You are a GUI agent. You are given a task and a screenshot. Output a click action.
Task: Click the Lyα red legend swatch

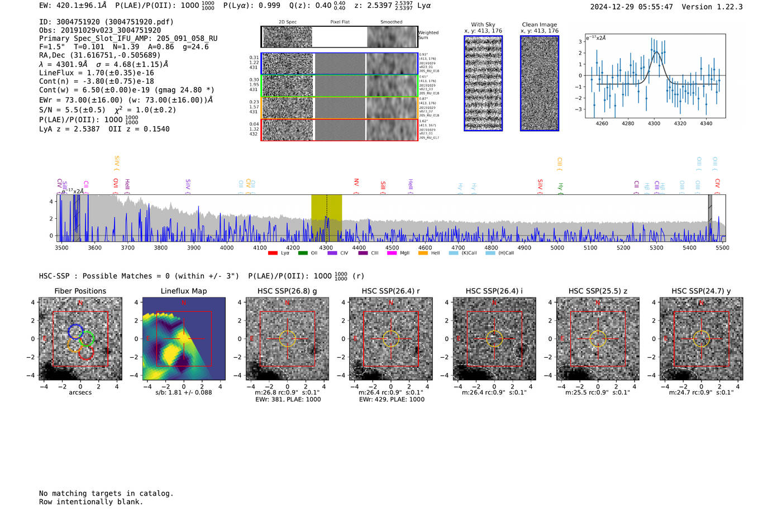tap(273, 253)
